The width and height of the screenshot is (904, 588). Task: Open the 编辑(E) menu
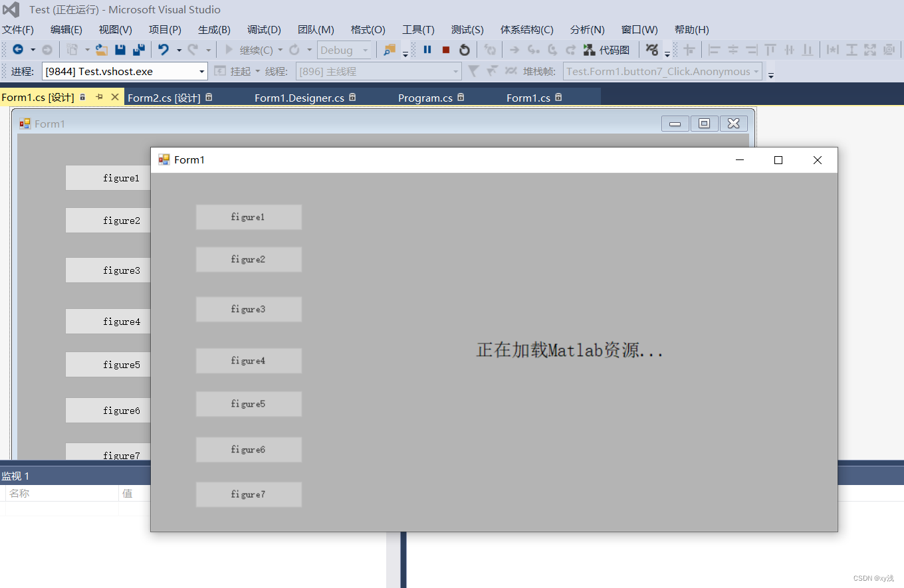tap(66, 30)
